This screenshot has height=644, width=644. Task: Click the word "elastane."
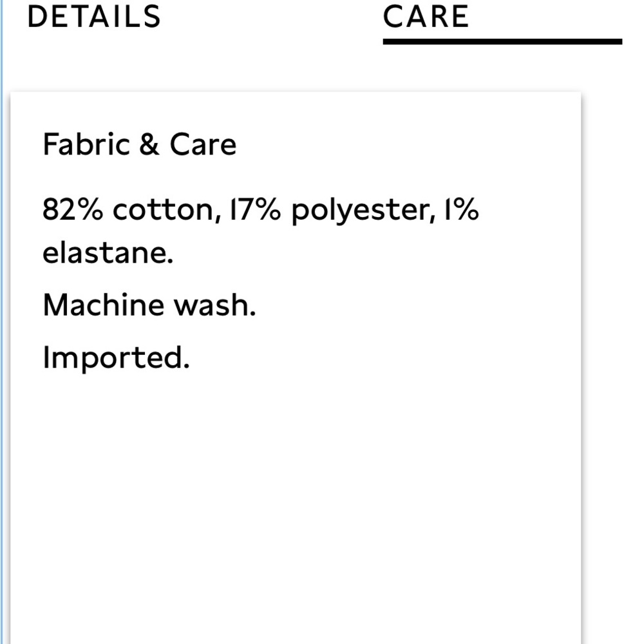108,253
